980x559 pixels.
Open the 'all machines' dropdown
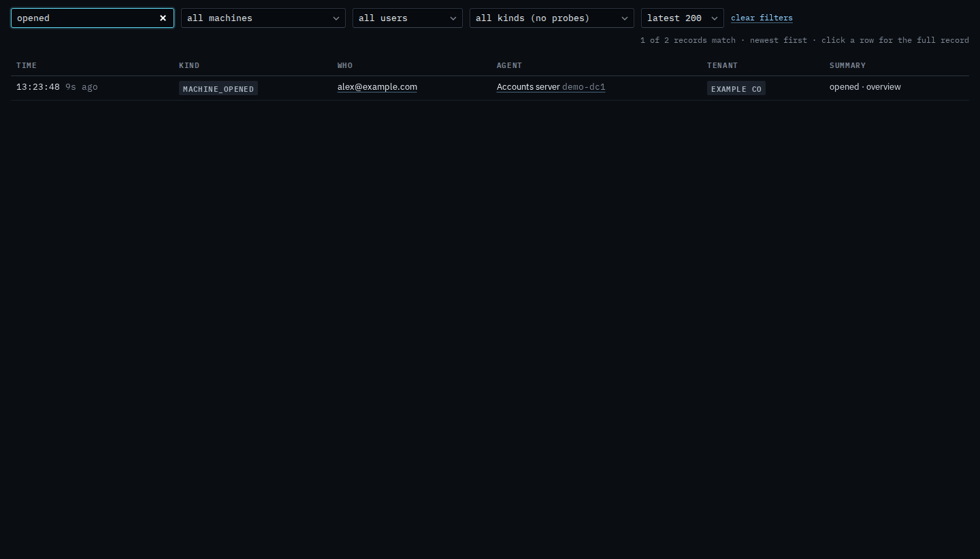pyautogui.click(x=263, y=18)
